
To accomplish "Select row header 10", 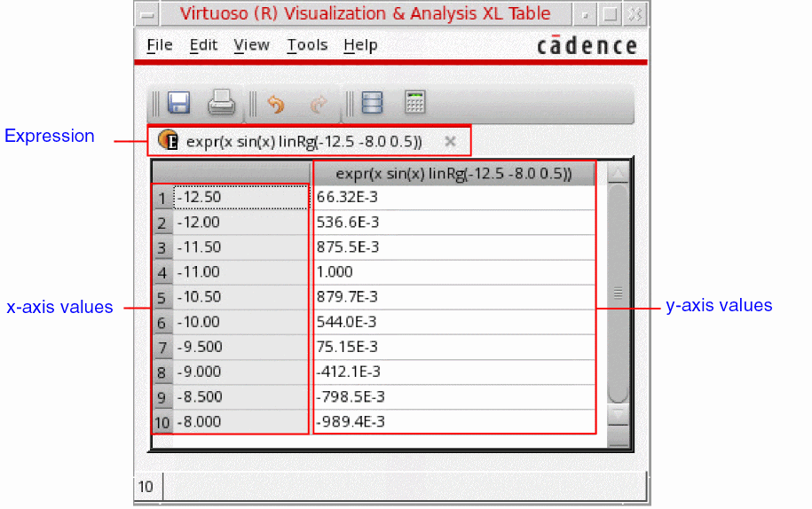I will [162, 422].
